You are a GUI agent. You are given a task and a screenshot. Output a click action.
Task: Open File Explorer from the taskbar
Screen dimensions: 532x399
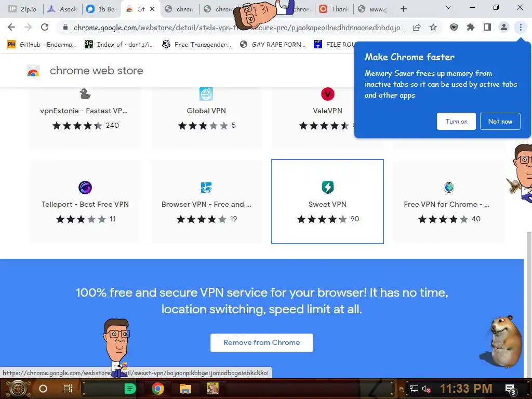click(x=185, y=389)
